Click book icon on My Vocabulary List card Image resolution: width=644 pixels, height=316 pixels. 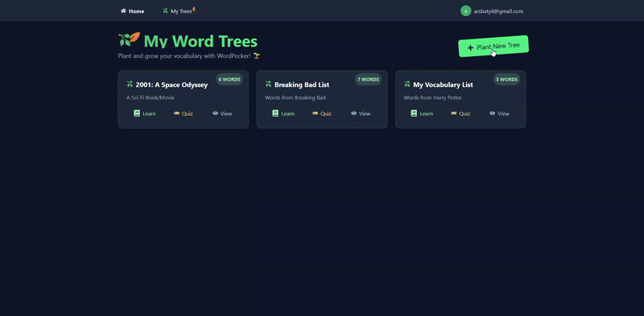coord(414,113)
